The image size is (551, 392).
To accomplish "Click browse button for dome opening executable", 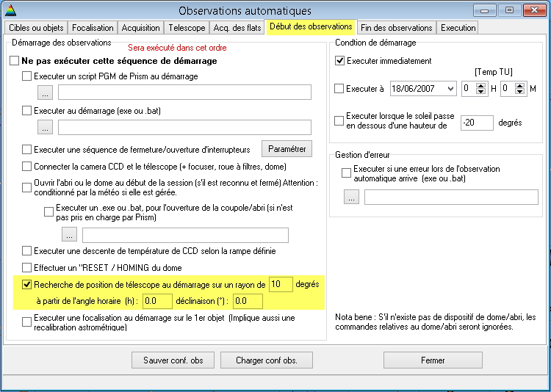I will (70, 235).
